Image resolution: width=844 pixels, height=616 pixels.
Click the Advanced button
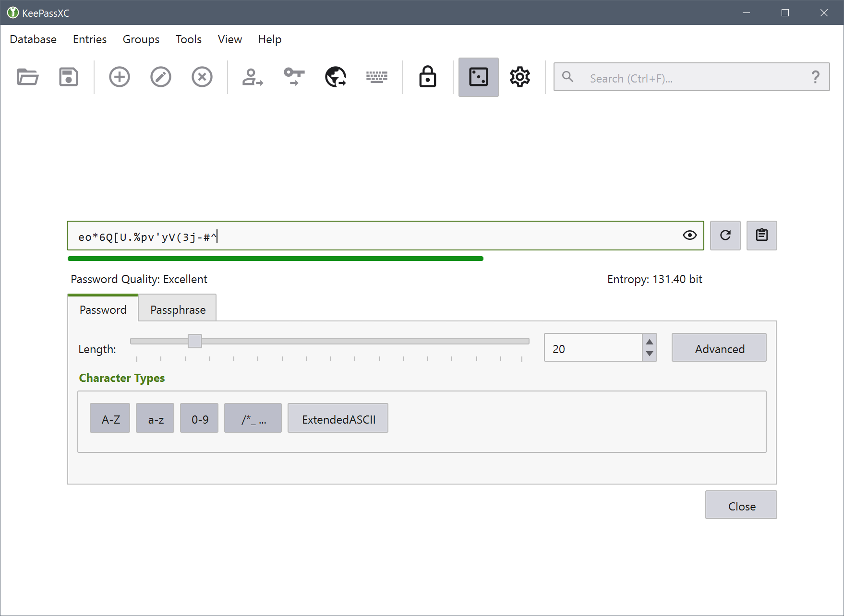click(x=719, y=348)
